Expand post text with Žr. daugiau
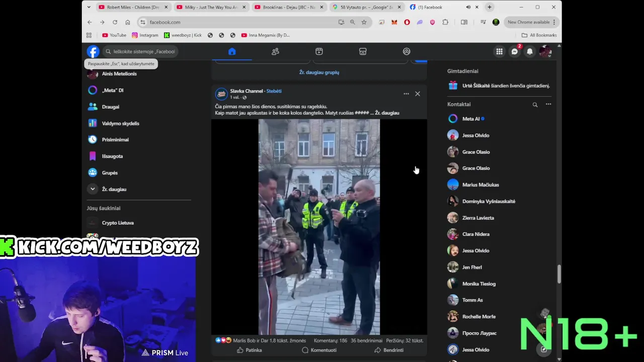 (x=387, y=113)
